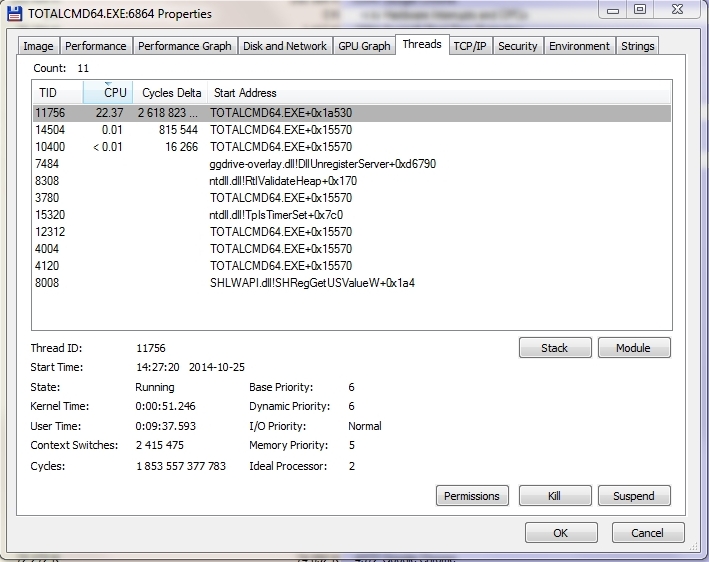Image resolution: width=709 pixels, height=562 pixels.
Task: Close the Properties window
Action: pyautogui.click(x=677, y=9)
